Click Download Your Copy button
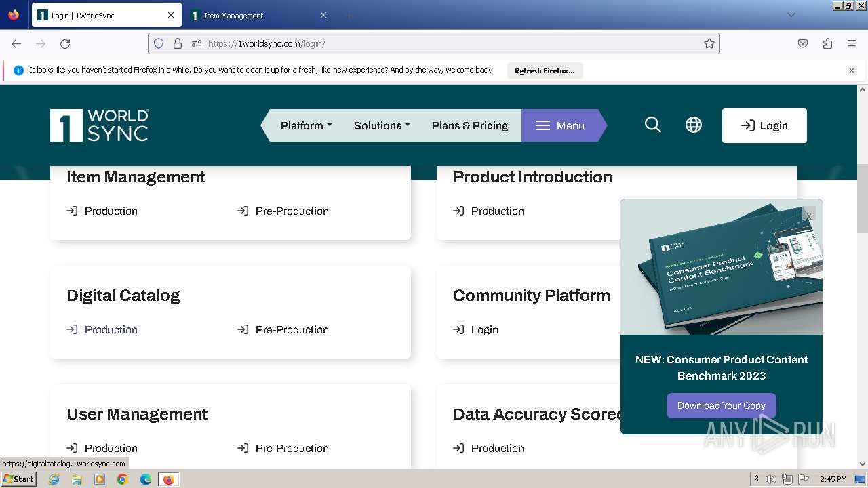 pyautogui.click(x=721, y=405)
